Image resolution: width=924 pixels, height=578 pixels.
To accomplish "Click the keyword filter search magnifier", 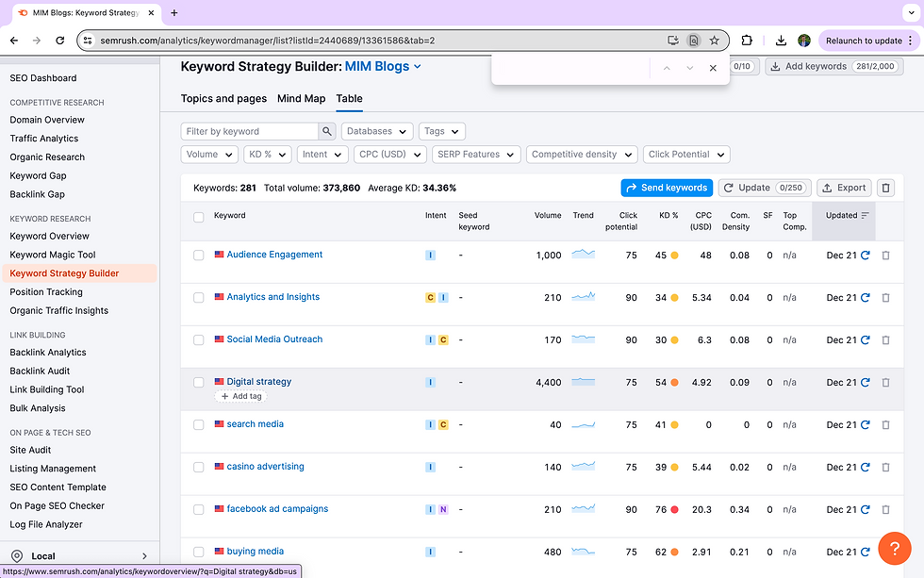I will point(327,131).
